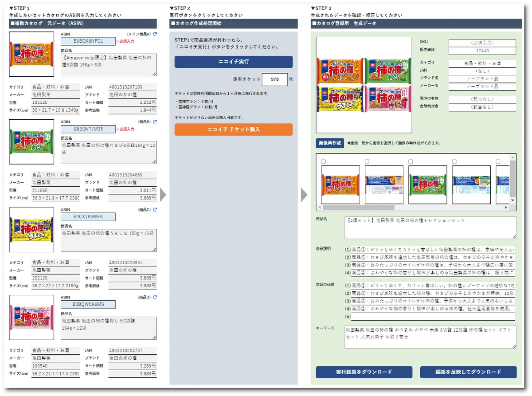Click the image list scrollbar's left arrow

coord(320,207)
